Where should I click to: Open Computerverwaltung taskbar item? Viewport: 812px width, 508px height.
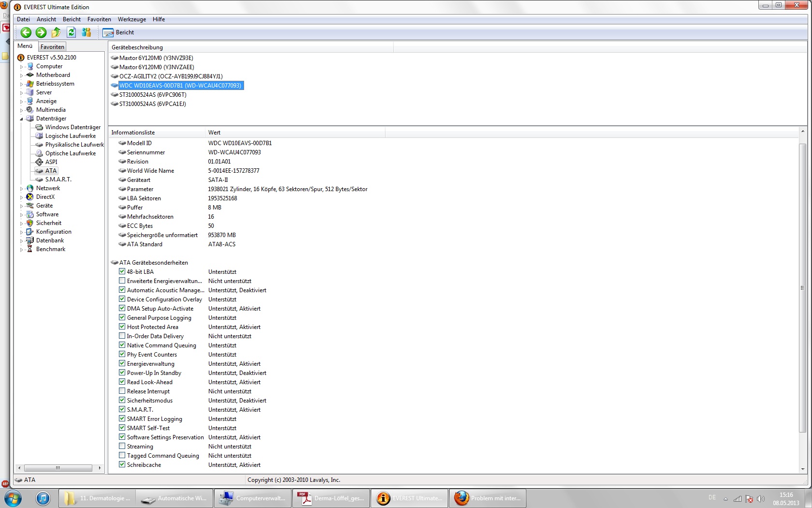point(253,498)
